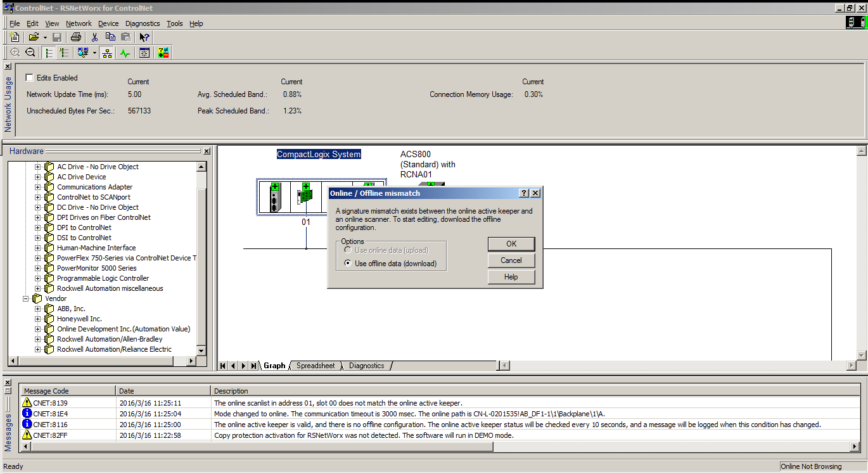
Task: Collapse the Vendor tree node
Action: pos(26,298)
